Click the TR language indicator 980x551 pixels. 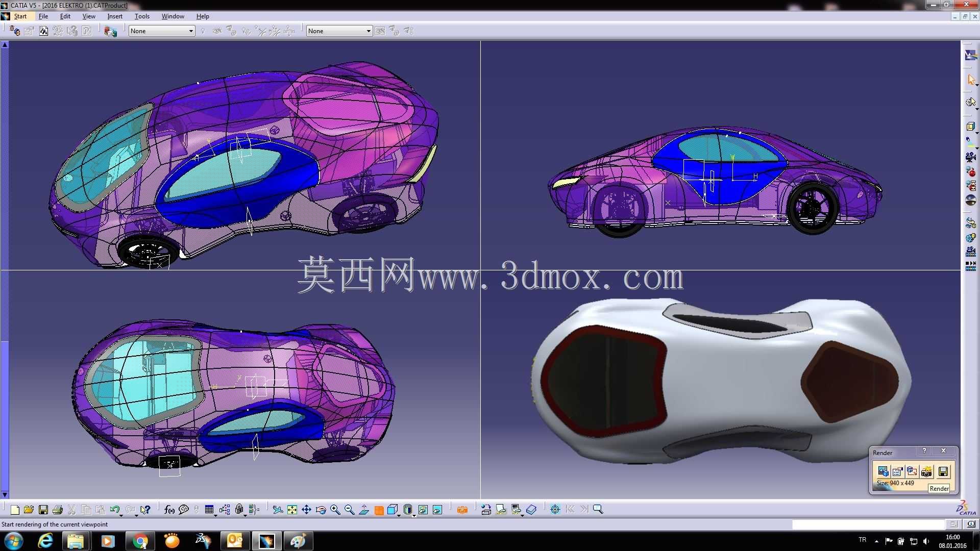863,540
